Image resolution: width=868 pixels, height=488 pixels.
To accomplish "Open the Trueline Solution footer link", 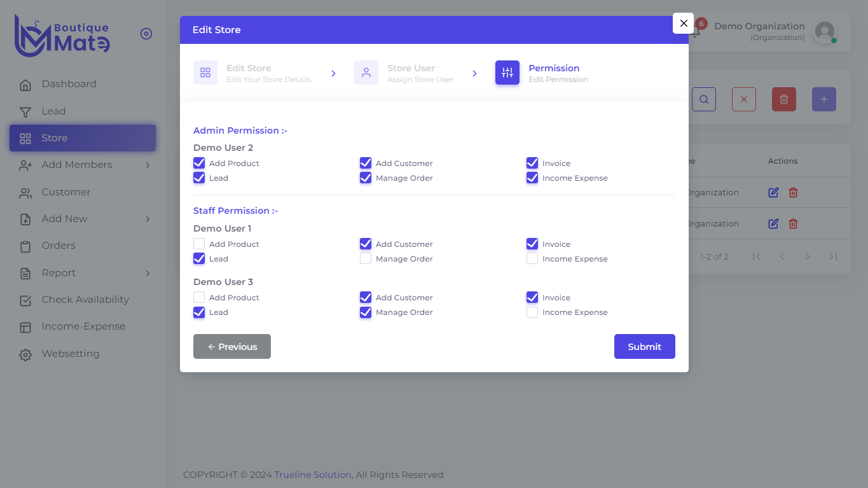I will 313,475.
